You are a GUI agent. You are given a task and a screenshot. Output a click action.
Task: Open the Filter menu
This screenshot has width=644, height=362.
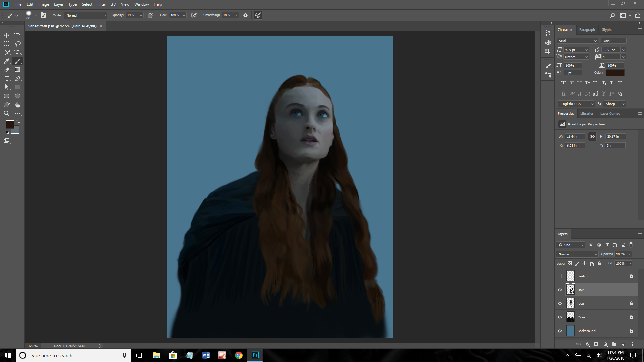click(x=102, y=4)
